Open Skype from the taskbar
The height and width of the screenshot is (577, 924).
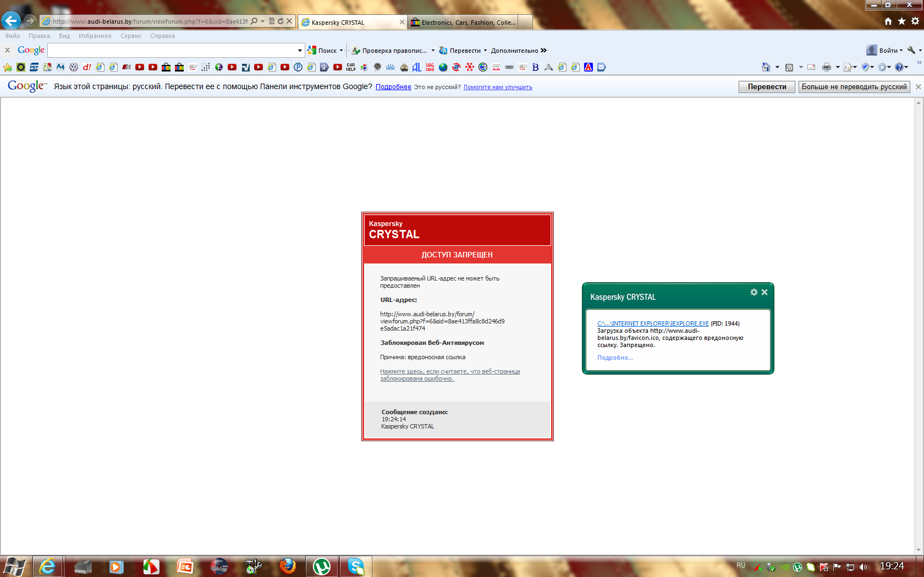click(356, 566)
